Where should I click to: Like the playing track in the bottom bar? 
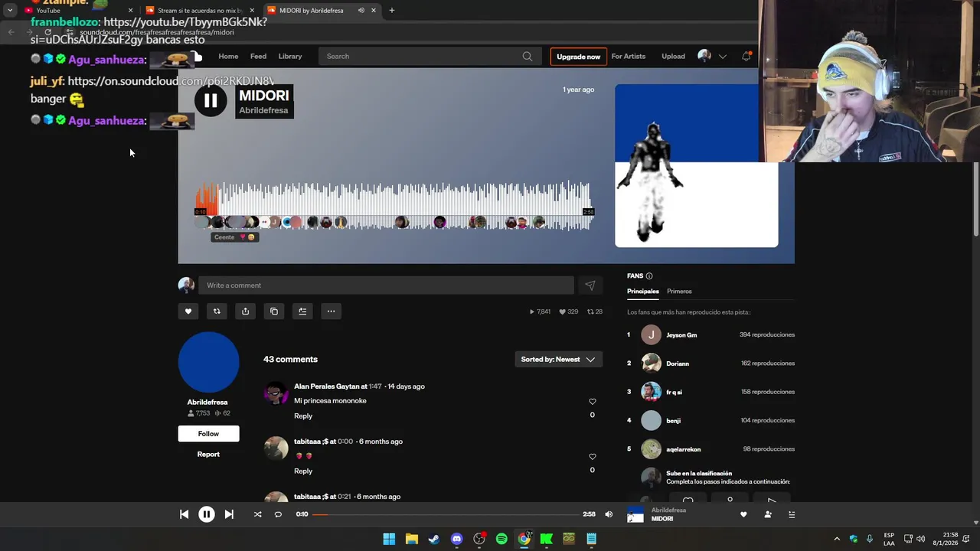pyautogui.click(x=743, y=515)
